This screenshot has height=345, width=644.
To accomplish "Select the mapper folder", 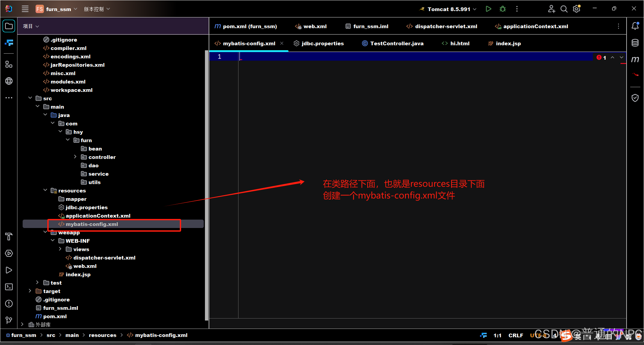I will click(76, 199).
